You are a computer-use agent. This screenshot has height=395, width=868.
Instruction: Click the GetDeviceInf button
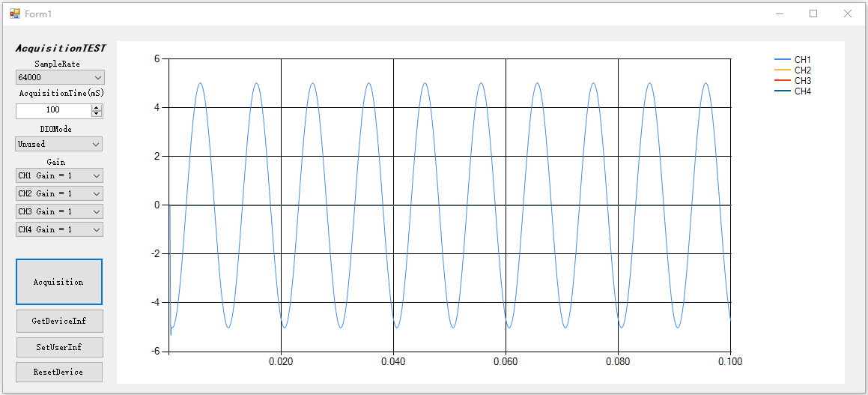pos(59,321)
